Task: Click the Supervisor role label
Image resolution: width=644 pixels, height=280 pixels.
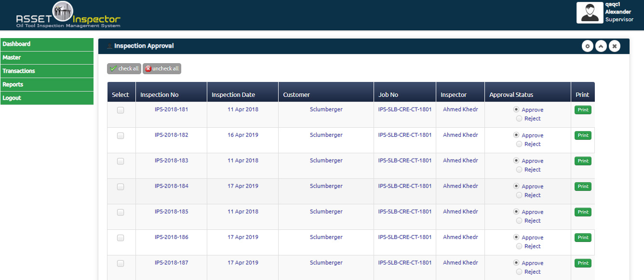Action: coord(619,20)
